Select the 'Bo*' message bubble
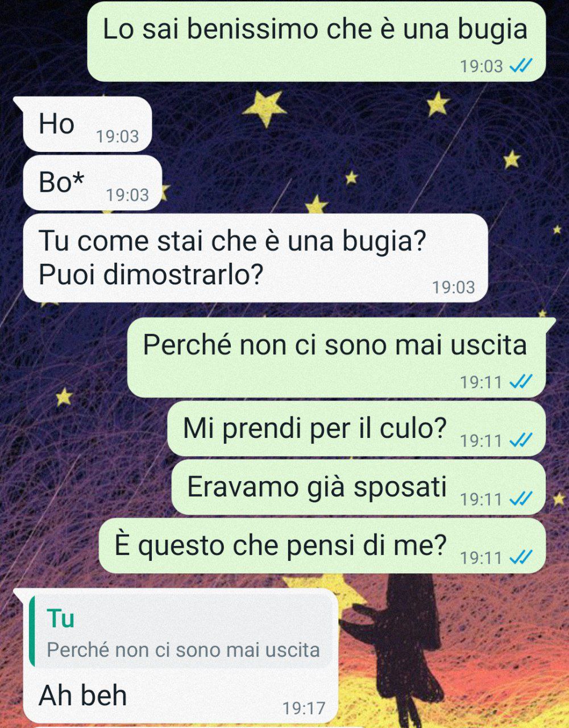569x728 pixels. 93,183
